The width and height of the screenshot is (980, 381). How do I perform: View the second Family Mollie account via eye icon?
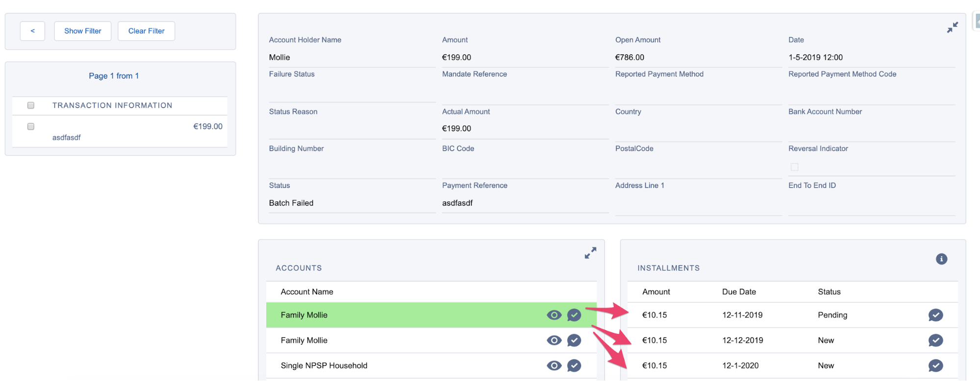[554, 340]
